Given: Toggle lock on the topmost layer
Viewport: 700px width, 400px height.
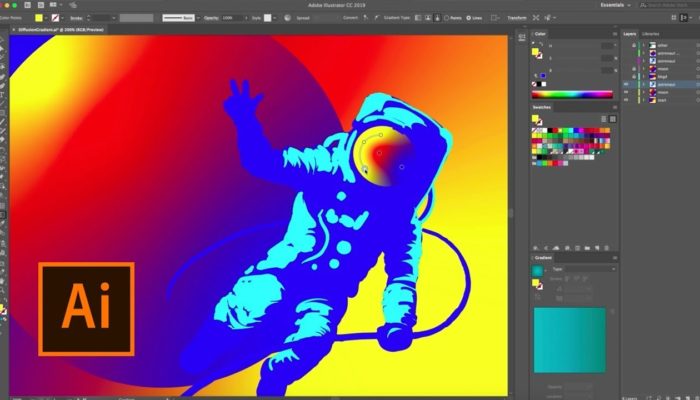Looking at the screenshot, I should (634, 45).
